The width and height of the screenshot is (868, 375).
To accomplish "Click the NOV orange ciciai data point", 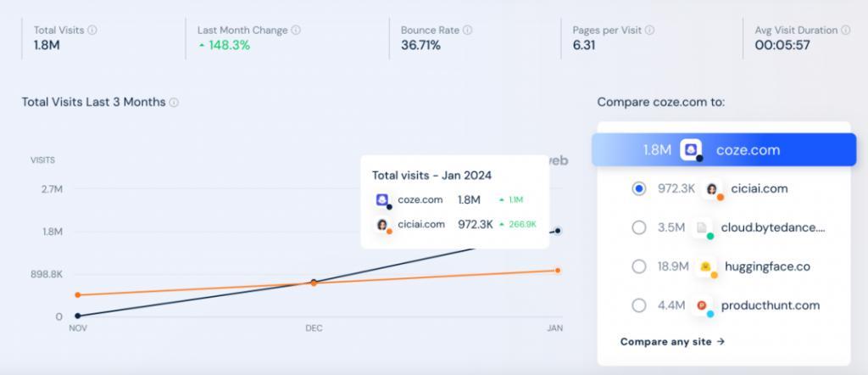I will click(77, 294).
